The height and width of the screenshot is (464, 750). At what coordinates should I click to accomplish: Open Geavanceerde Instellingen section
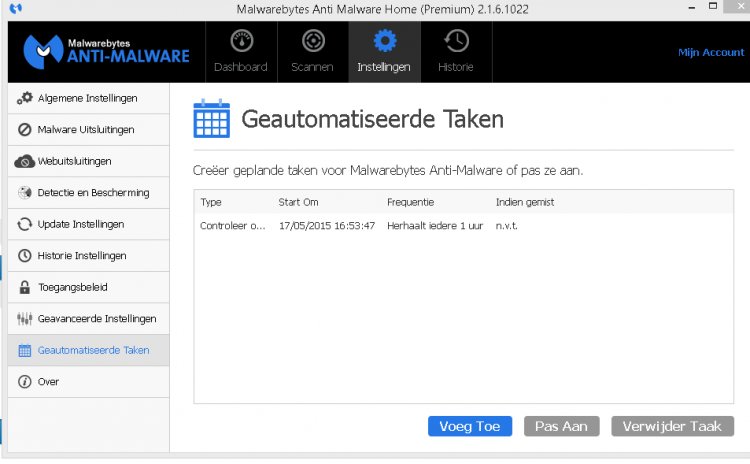coord(96,319)
